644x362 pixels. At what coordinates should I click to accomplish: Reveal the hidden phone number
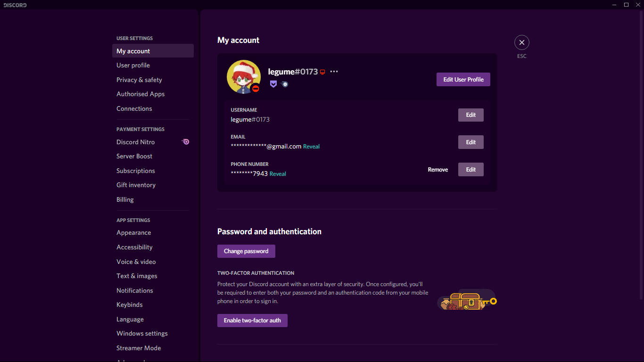coord(278,174)
